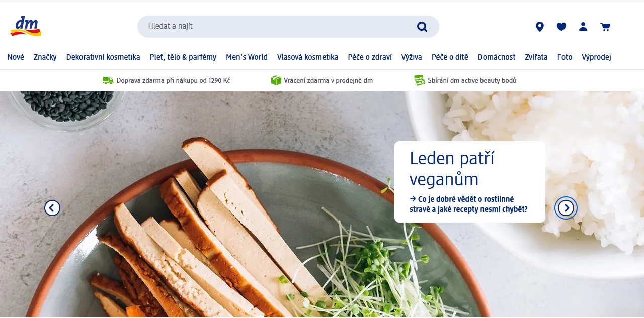Open the Péče o zdraví menu
The width and height of the screenshot is (644, 318).
click(370, 57)
